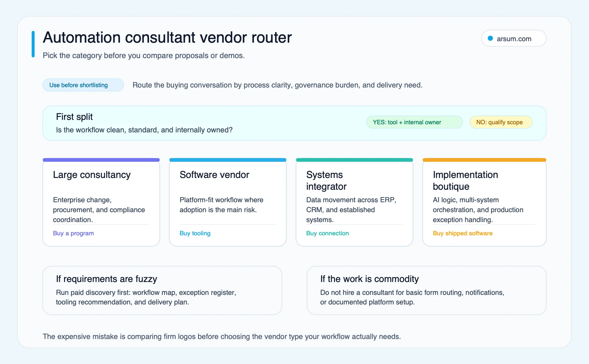This screenshot has height=364, width=589.
Task: Click the 'First split' heading
Action: pyautogui.click(x=74, y=117)
